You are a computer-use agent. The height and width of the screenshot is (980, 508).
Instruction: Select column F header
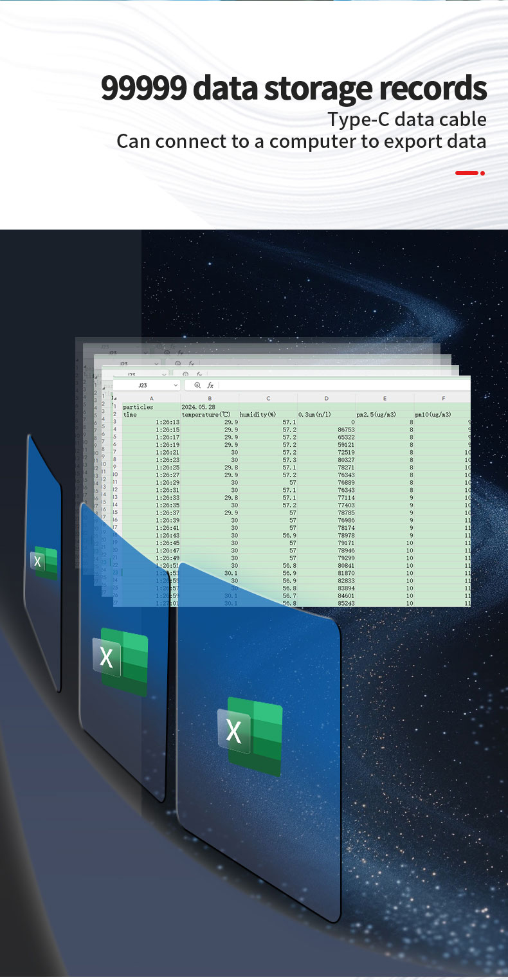pos(442,399)
